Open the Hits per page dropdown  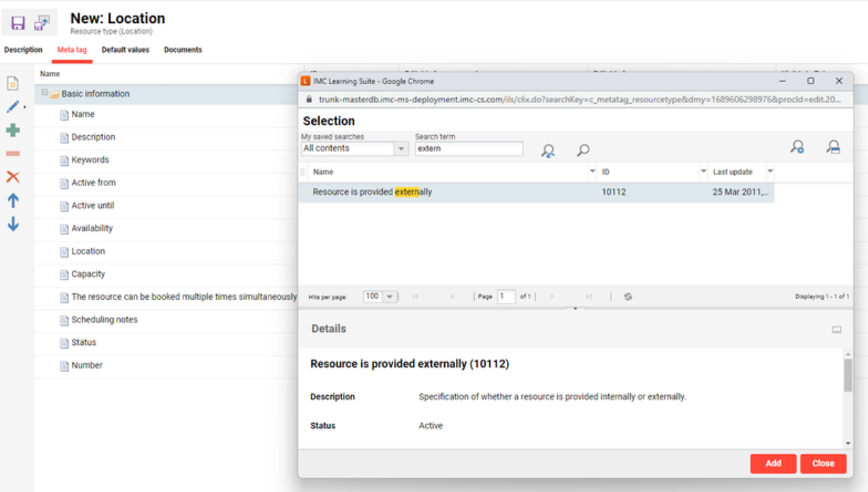[x=389, y=297]
